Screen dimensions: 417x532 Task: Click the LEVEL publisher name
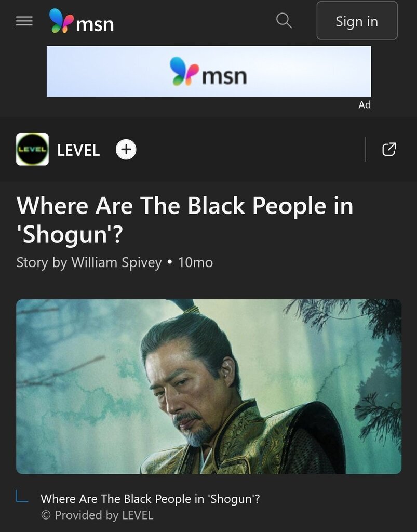78,150
